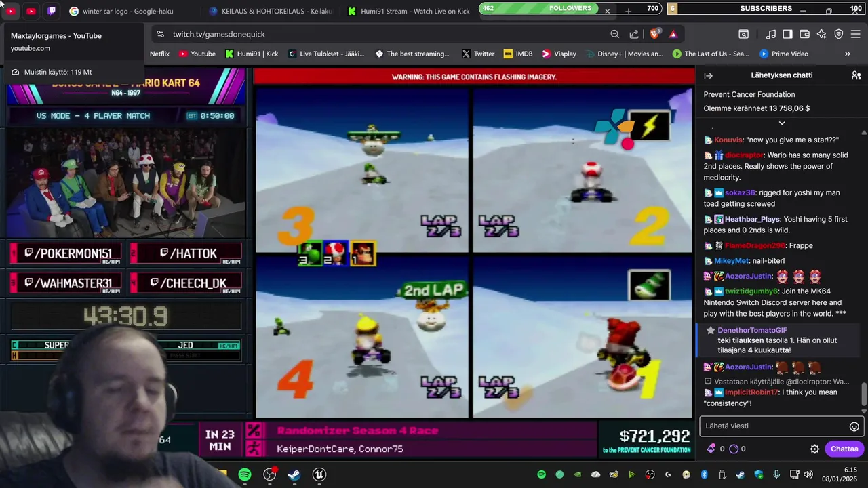Viewport: 868px width, 488px height.
Task: Open 'The best streaming...' bookmark
Action: tap(412, 54)
